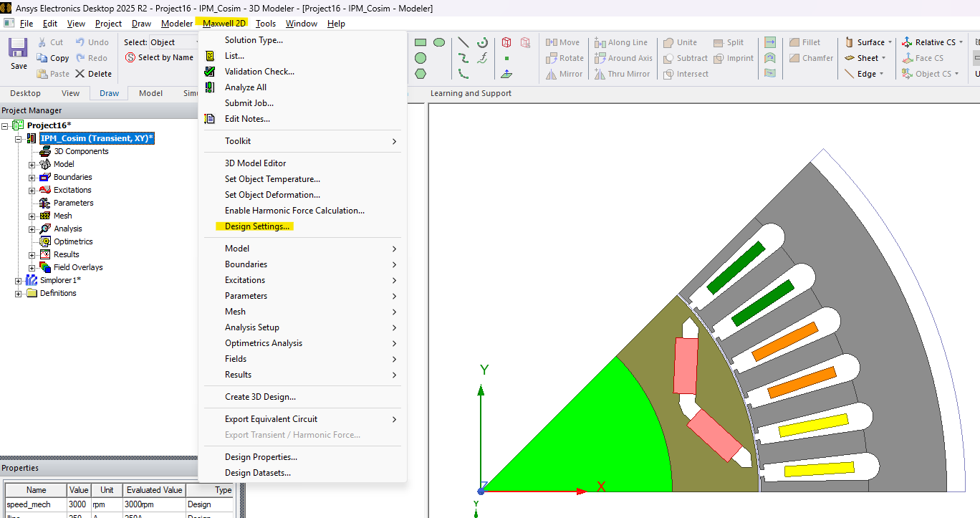Open the Toolkit submenu
Viewport: 980px width, 518px height.
[x=302, y=141]
